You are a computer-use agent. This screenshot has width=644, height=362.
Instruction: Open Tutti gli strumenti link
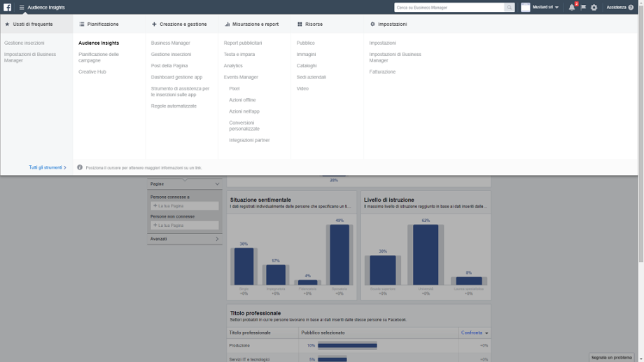(47, 167)
